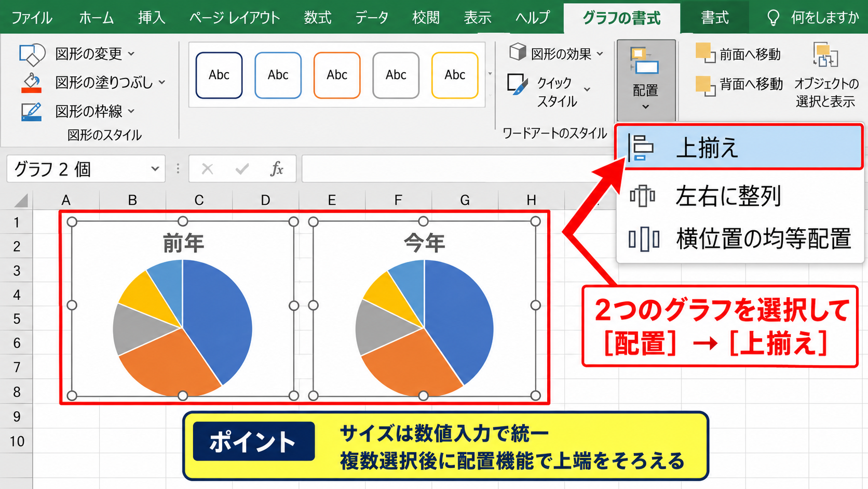Switch to ページ レイアウト tab

[x=235, y=18]
